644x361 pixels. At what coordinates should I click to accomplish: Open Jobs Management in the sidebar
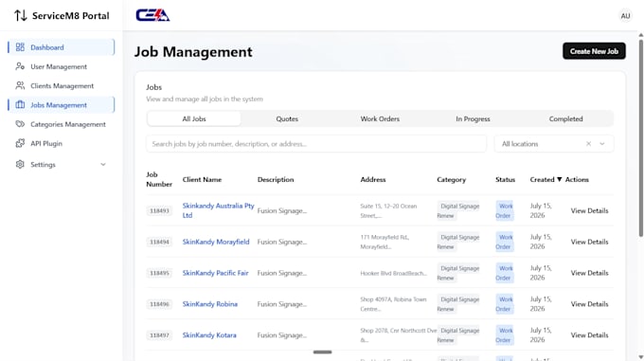coord(61,105)
